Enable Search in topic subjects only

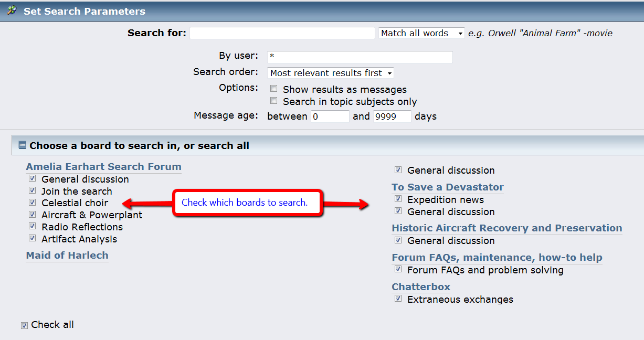coord(273,101)
